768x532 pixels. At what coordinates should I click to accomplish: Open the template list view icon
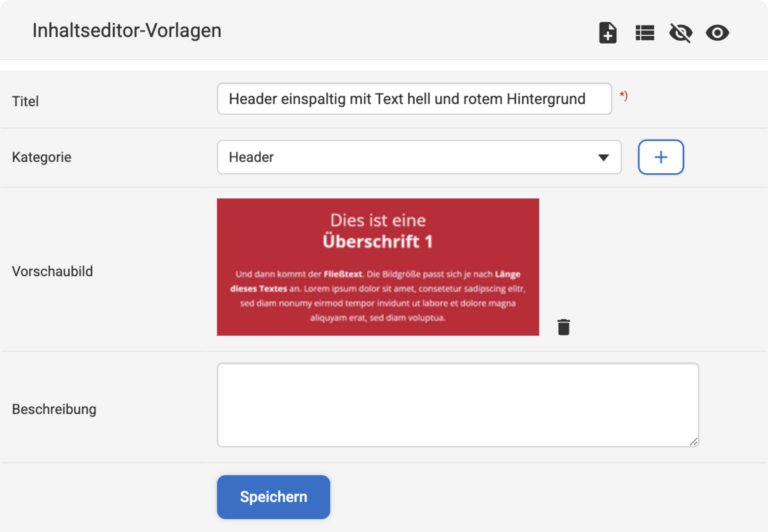point(644,33)
